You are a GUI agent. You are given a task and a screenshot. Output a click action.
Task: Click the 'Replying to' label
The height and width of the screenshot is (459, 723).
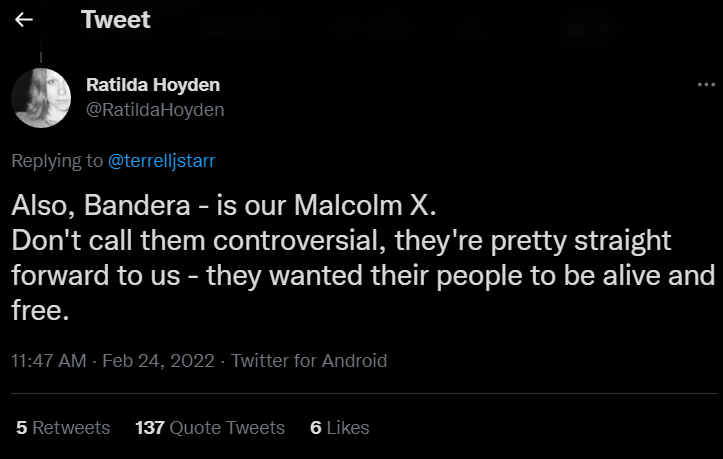[x=57, y=160]
